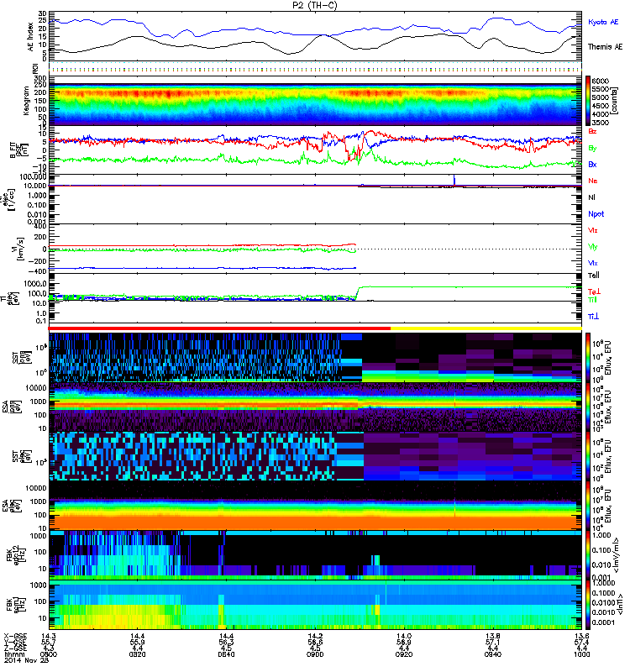Image resolution: width=630 pixels, height=672 pixels.
Task: Click the black 'Te∥' temperature legend label
Action: pos(593,276)
